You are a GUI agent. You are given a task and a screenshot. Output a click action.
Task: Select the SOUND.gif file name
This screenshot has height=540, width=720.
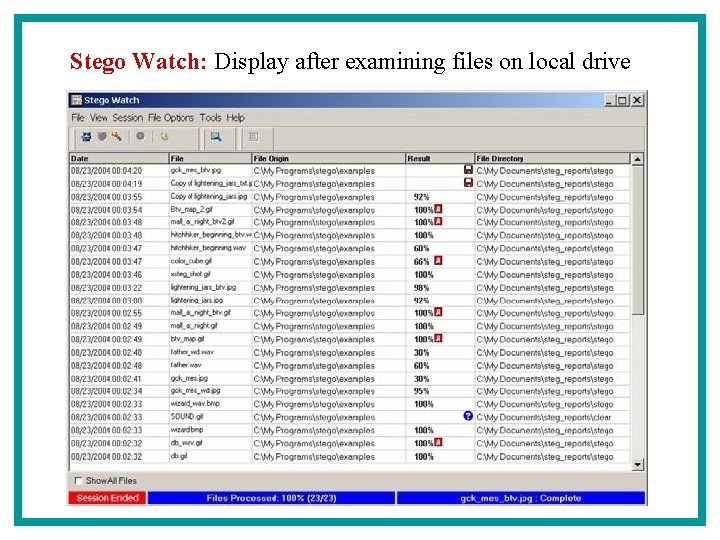[187, 417]
